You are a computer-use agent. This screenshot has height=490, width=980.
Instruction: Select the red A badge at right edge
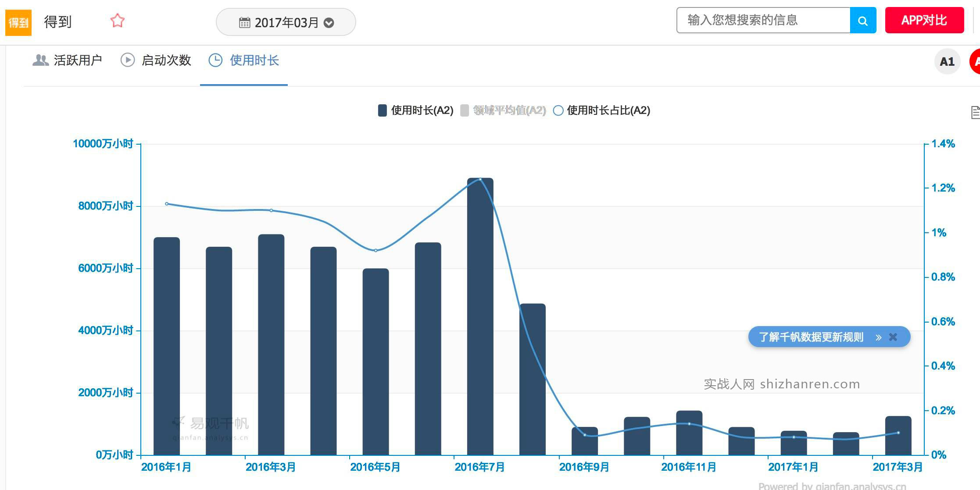[975, 62]
